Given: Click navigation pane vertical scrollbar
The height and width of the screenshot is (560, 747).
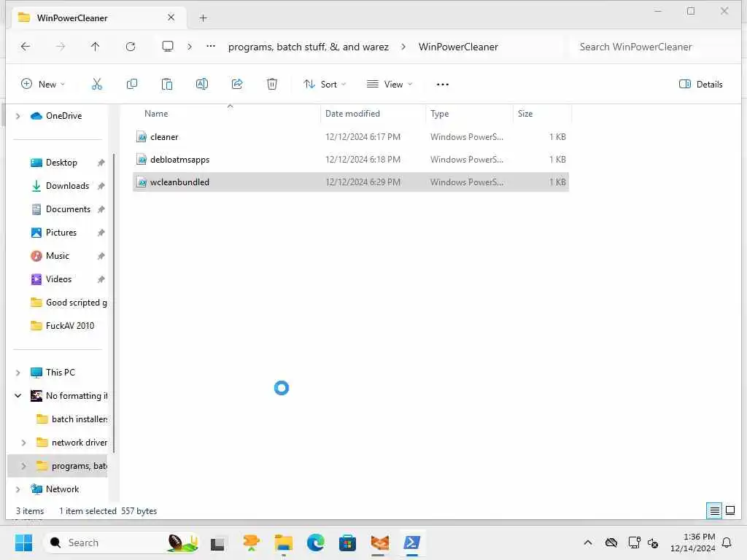Looking at the screenshot, I should click(114, 303).
